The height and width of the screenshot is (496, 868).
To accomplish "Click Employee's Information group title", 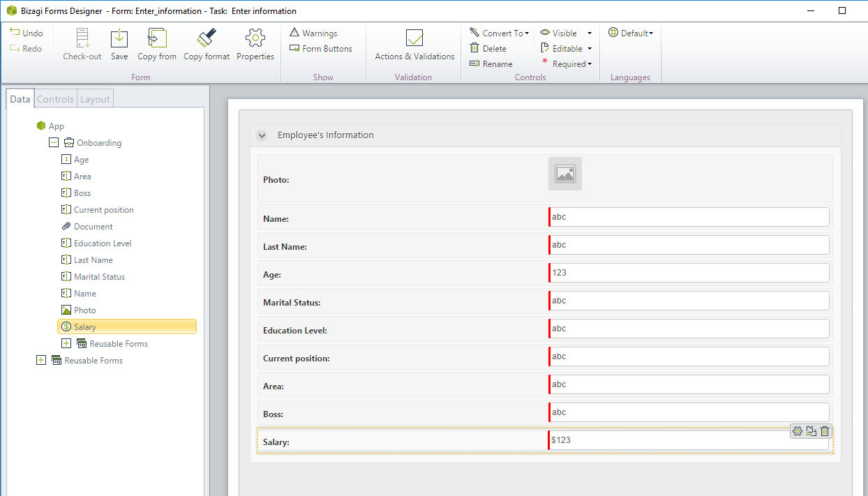I will [326, 135].
